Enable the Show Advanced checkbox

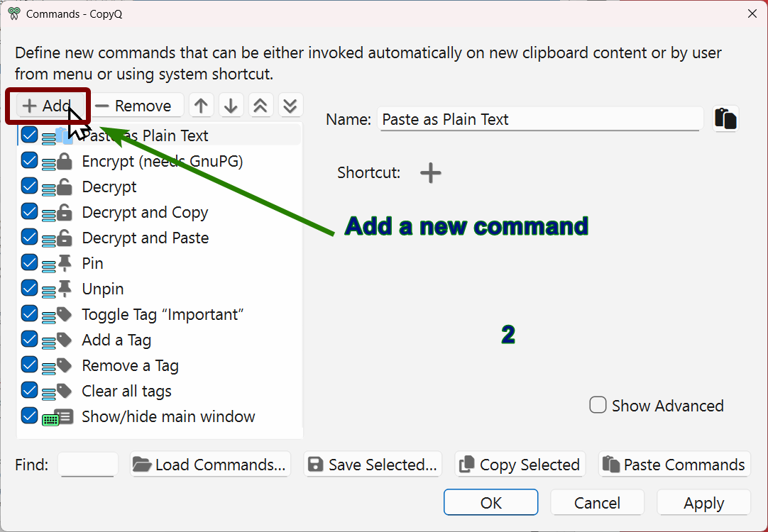click(599, 405)
